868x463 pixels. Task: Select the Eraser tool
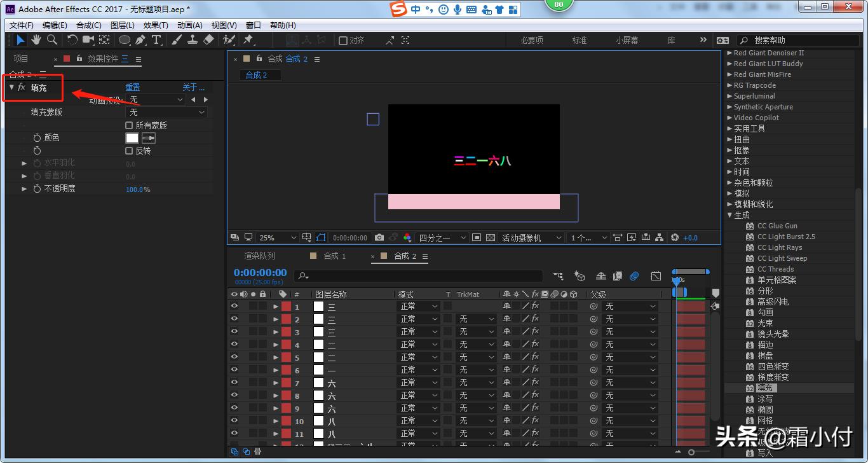208,40
